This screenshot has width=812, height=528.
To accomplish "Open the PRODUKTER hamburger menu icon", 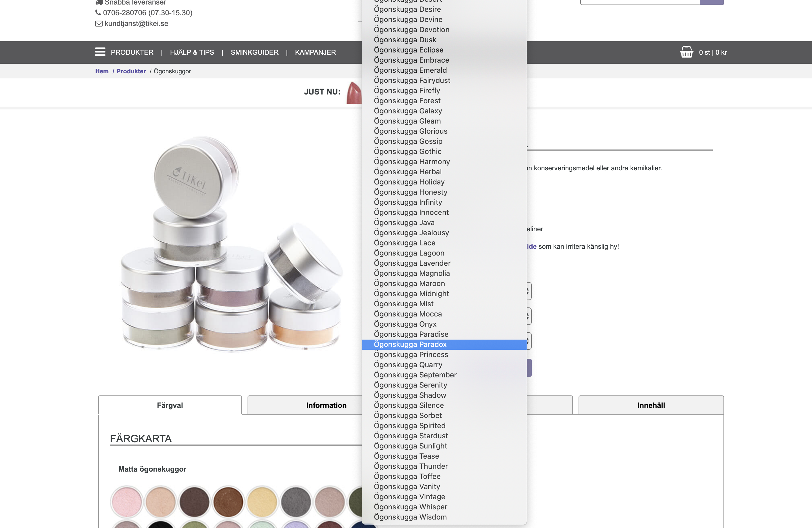I will pyautogui.click(x=100, y=52).
